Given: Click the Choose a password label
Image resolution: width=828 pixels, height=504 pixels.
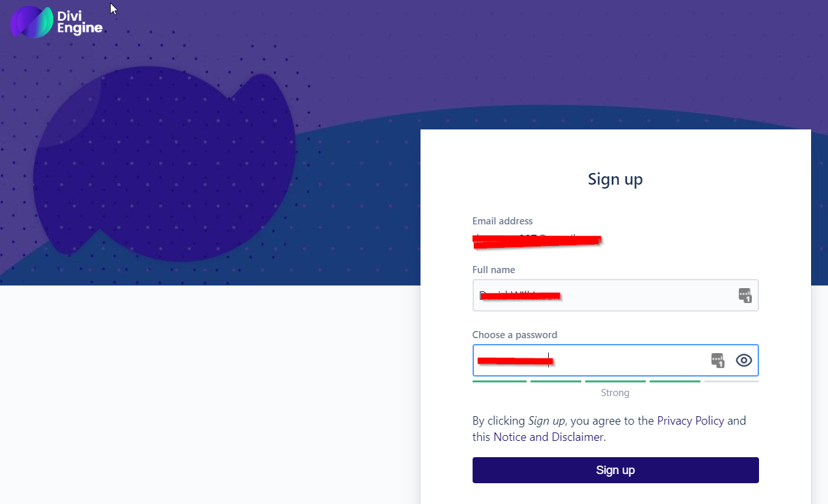Looking at the screenshot, I should 515,335.
